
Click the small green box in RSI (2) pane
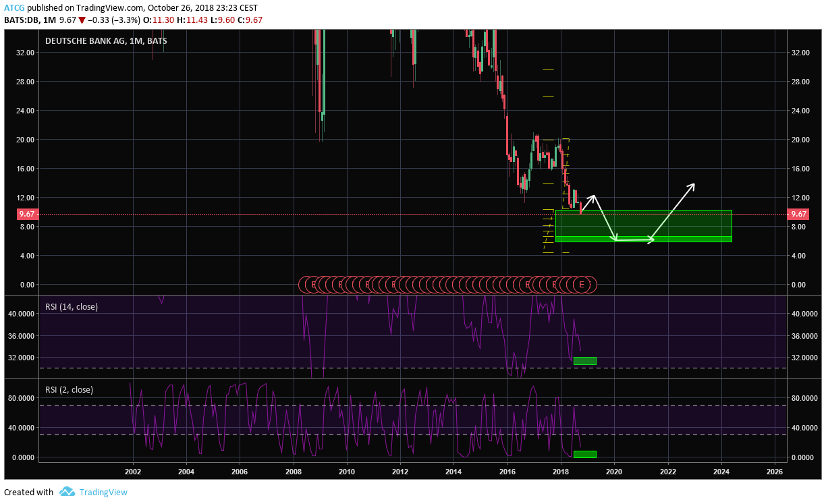click(585, 454)
